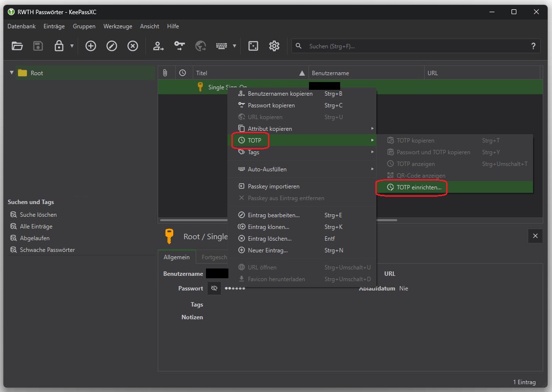Screen dimensions: 552x392
Task: Collapse the Root group tree arrow
Action: click(12, 73)
